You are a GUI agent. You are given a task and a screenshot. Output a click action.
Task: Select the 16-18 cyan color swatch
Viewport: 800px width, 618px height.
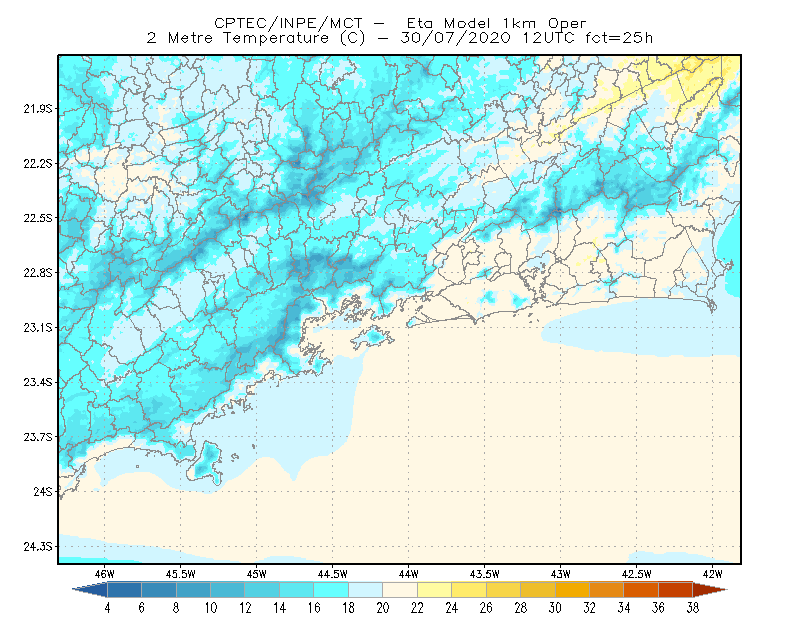click(x=331, y=590)
